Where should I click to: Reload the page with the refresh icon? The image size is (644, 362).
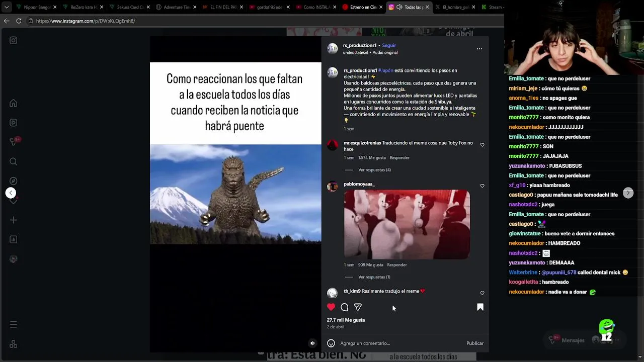[x=19, y=21]
